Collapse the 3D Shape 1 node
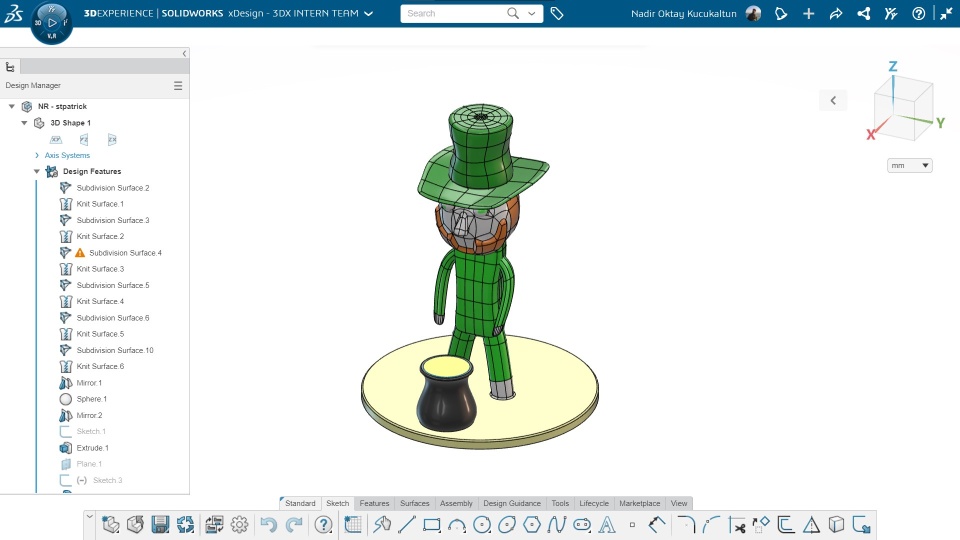Image resolution: width=960 pixels, height=540 pixels. click(x=24, y=123)
